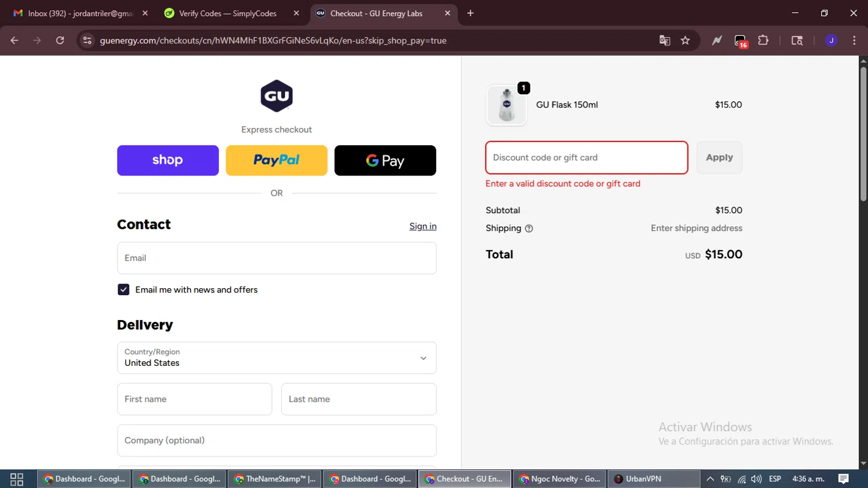Open the Windows Task View button
868x488 pixels.
tap(17, 479)
